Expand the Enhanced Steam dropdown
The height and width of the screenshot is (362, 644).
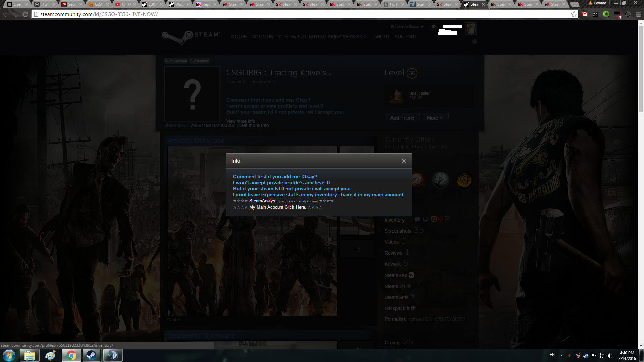click(x=407, y=27)
